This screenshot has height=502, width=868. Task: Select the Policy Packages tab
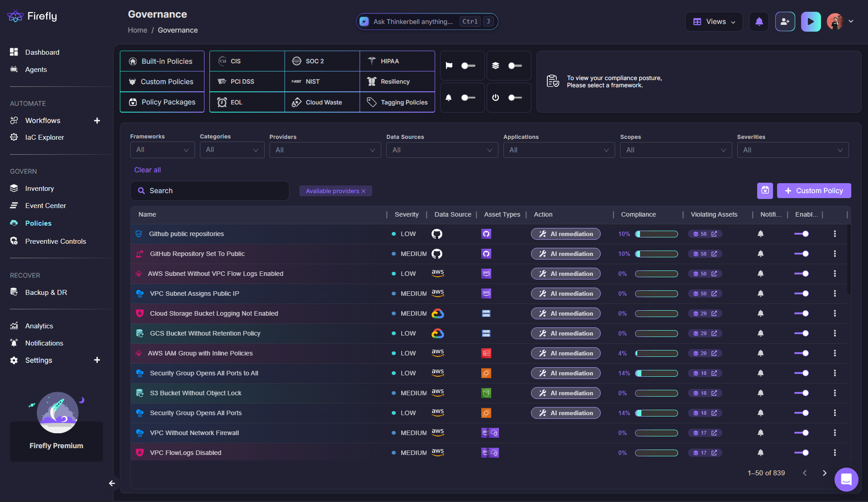[162, 102]
